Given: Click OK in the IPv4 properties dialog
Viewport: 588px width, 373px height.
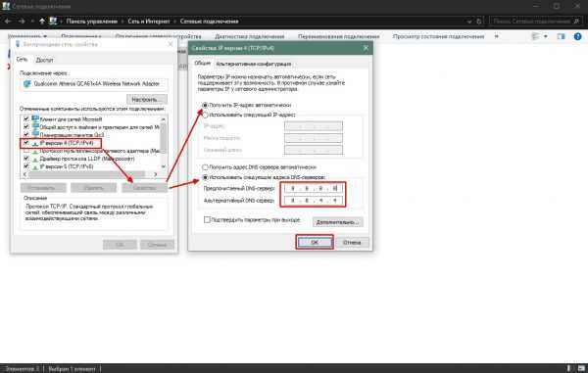Looking at the screenshot, I should point(315,242).
